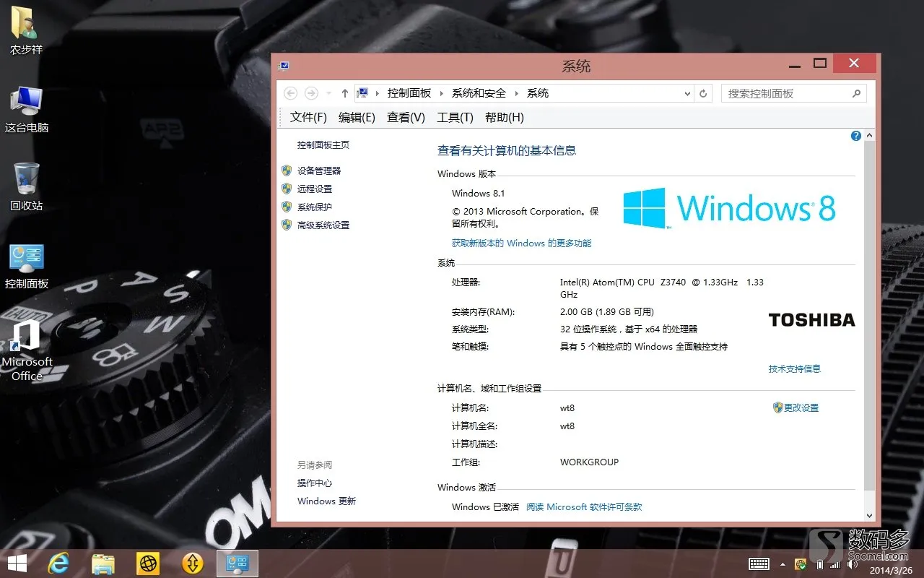Open 高级系统设置

(323, 225)
